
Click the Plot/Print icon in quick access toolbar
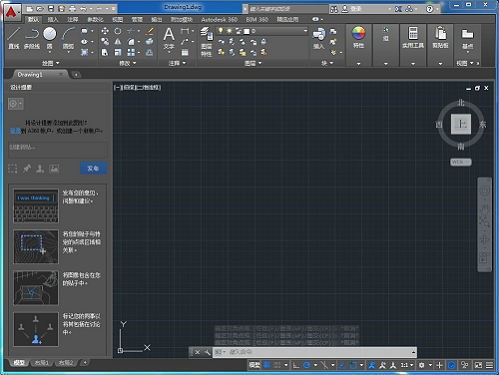(x=72, y=9)
